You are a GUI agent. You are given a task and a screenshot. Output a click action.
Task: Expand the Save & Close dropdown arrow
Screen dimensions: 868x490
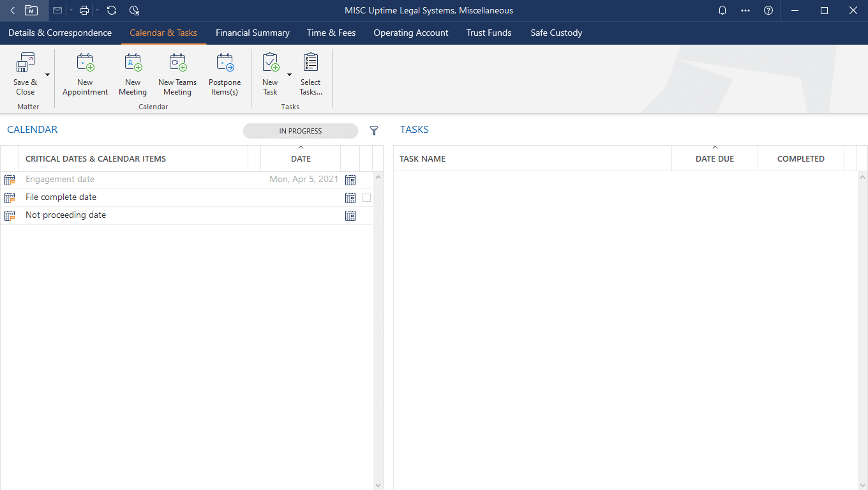[x=47, y=75]
